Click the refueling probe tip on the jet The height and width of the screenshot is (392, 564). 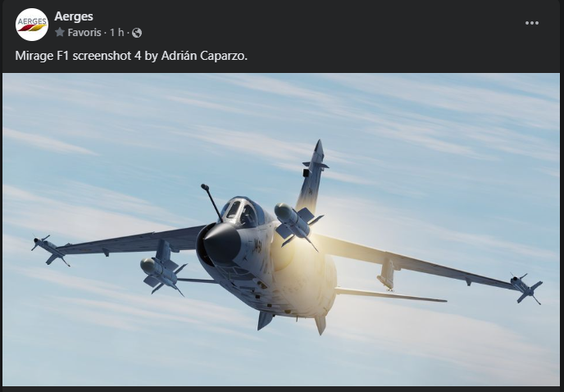205,187
